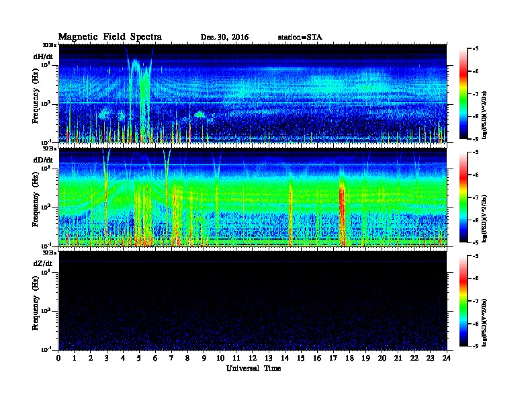Click hour tick label "14" on time axis
The width and height of the screenshot is (532, 411).
285,359
